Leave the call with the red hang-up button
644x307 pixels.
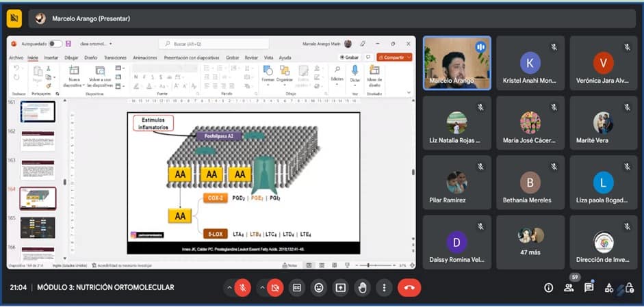409,288
